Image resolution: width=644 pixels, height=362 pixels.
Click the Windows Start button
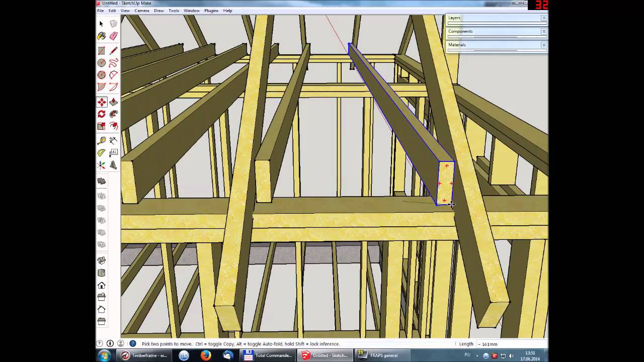coord(105,355)
